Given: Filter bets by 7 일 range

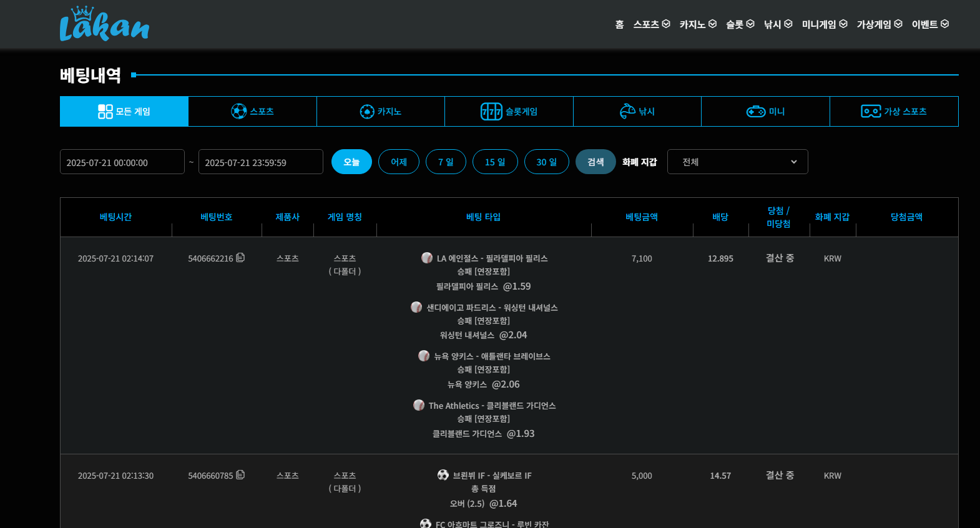Looking at the screenshot, I should click(x=446, y=162).
